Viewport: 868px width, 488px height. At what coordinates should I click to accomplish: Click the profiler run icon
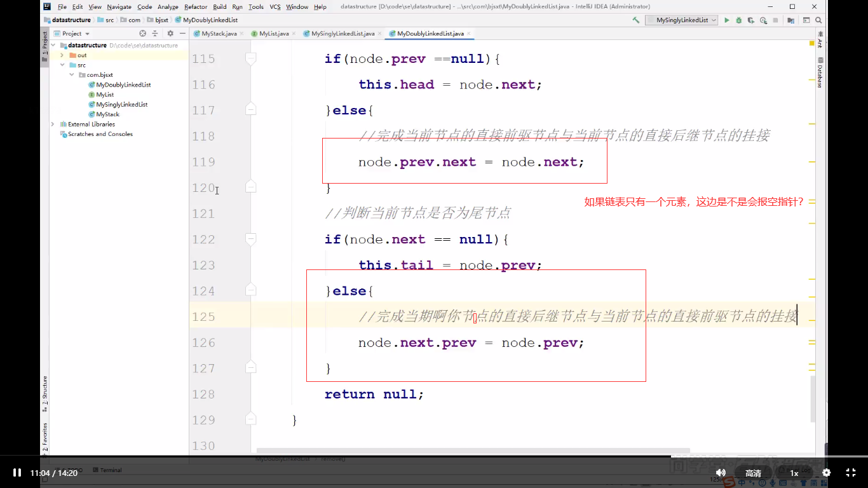point(763,20)
